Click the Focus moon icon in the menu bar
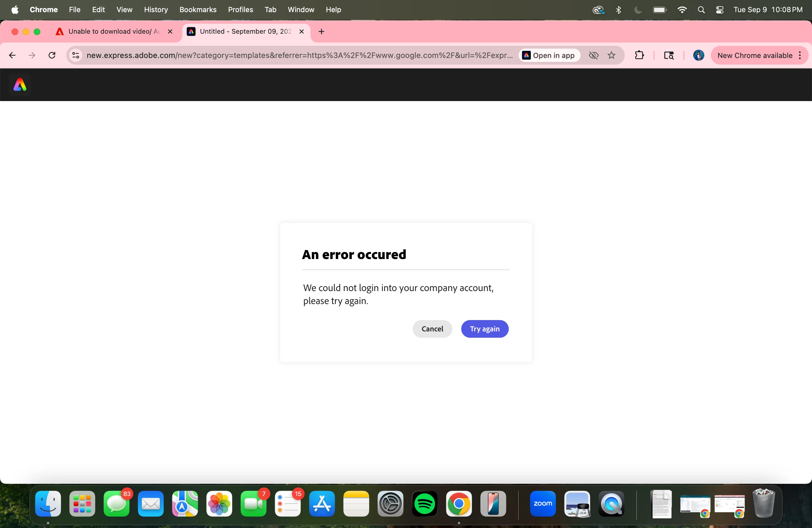812x528 pixels. (x=638, y=10)
